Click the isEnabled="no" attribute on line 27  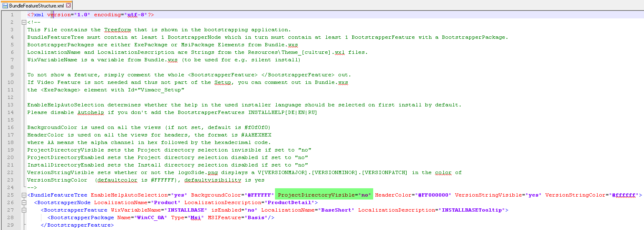(234, 210)
